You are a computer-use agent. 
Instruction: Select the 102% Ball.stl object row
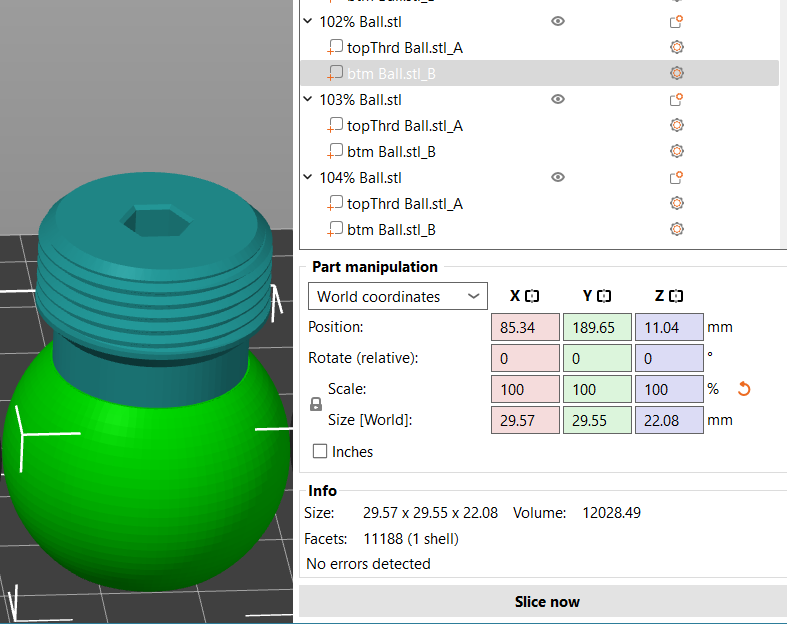click(x=540, y=22)
